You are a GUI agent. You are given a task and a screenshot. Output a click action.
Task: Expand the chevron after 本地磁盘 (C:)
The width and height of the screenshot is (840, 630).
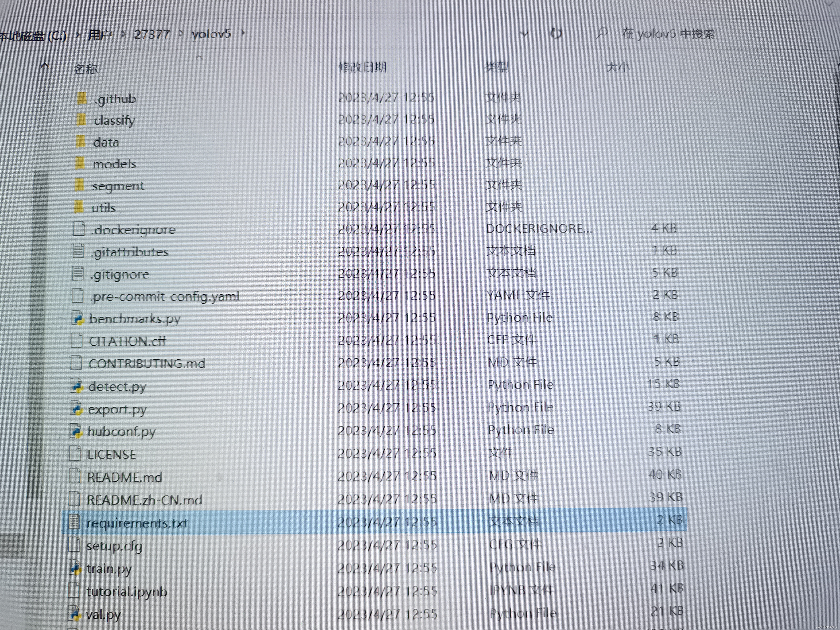(78, 35)
